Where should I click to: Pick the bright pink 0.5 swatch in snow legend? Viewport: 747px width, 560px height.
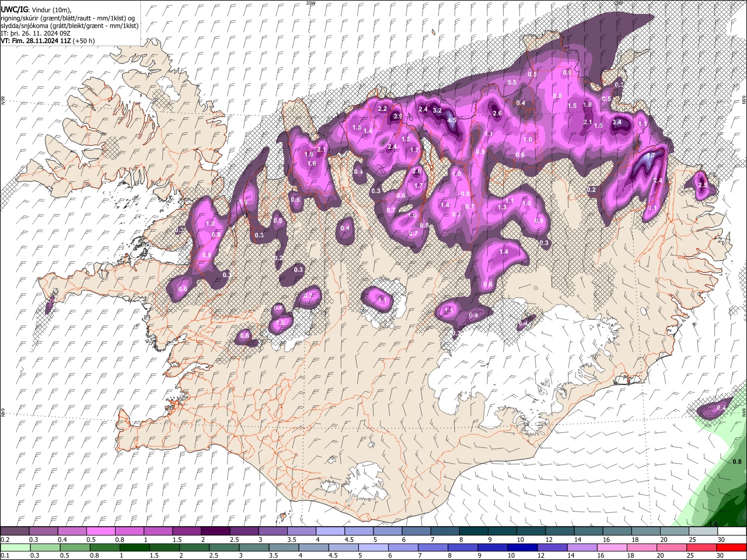(100, 531)
